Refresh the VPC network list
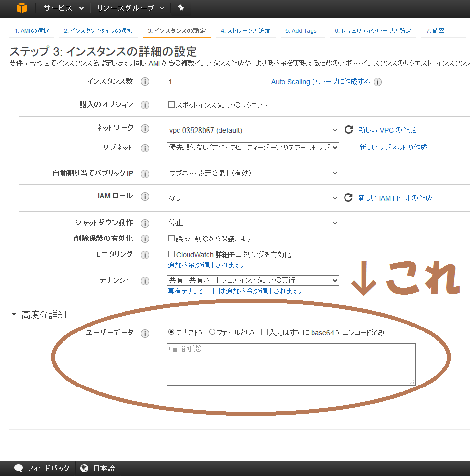 click(349, 130)
